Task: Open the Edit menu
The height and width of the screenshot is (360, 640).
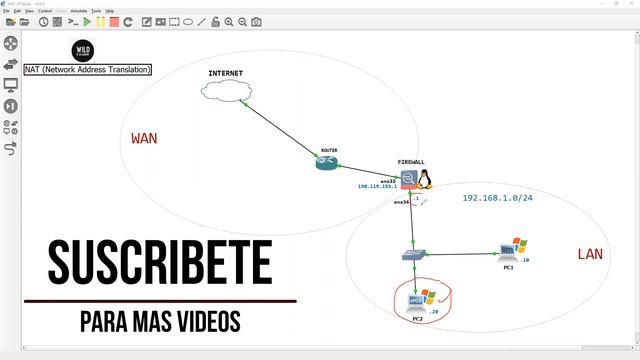Action: pos(17,11)
